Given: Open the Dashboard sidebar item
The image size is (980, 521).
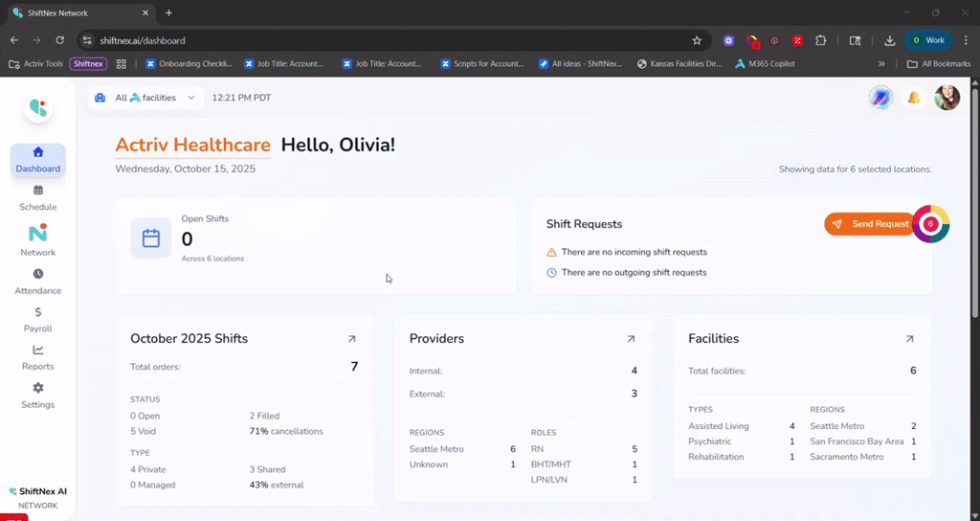Looking at the screenshot, I should [38, 160].
